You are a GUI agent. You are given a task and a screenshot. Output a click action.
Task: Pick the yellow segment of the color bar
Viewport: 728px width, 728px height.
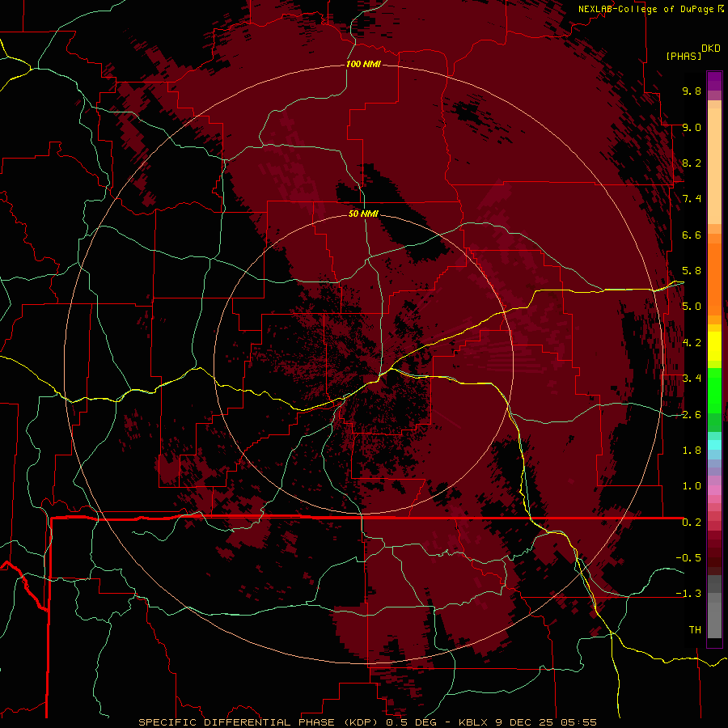714,346
